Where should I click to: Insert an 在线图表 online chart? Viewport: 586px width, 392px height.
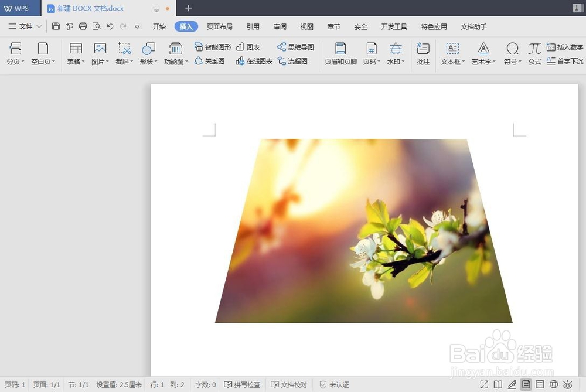click(254, 61)
